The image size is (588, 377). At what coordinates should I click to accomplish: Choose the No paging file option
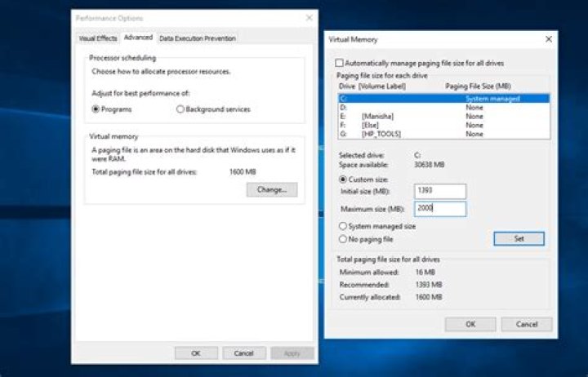343,239
